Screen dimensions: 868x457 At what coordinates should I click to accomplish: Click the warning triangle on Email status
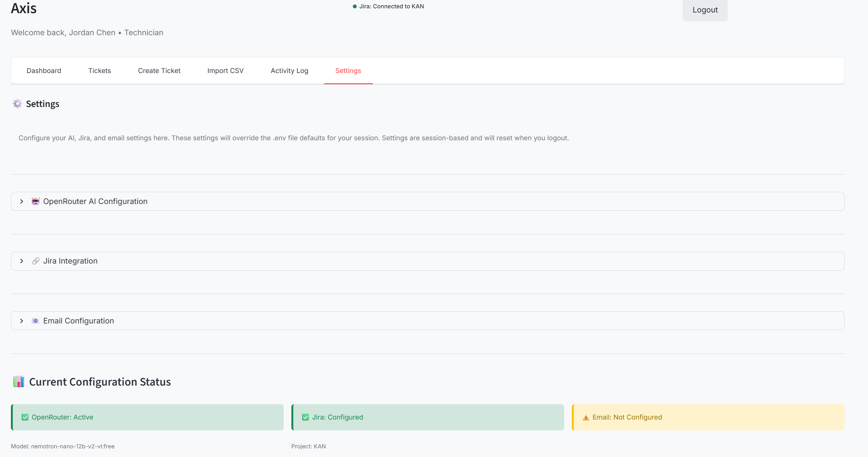(586, 418)
